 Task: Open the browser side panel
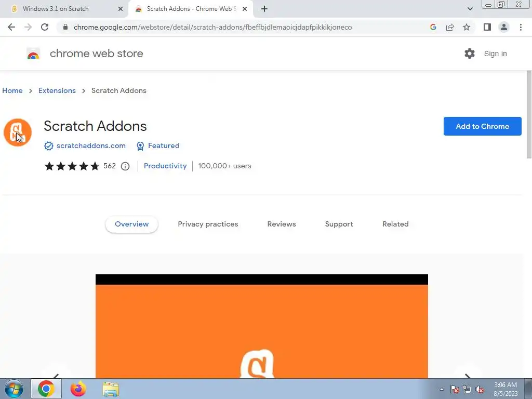tap(487, 27)
